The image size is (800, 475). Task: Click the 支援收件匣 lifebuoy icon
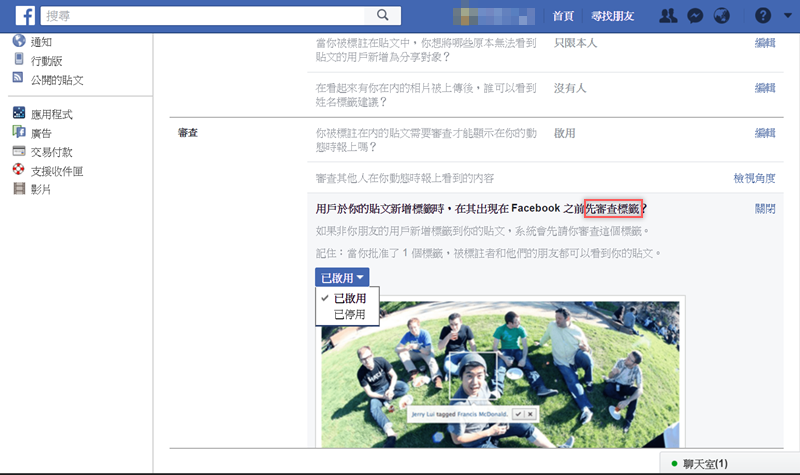[19, 169]
